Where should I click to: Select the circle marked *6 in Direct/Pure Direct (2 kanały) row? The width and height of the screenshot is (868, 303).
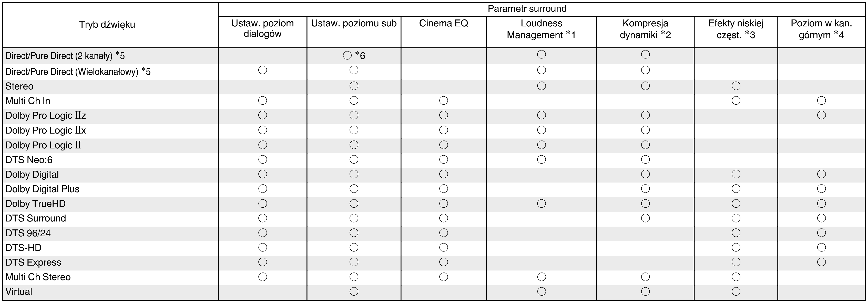(x=347, y=56)
